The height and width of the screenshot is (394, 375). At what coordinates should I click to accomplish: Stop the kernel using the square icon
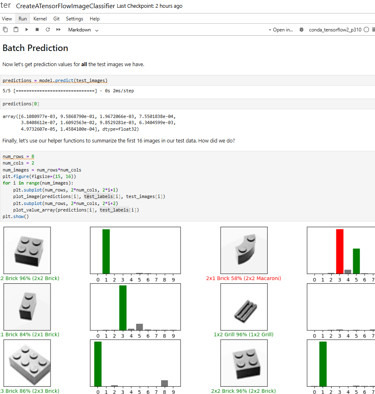pos(37,30)
